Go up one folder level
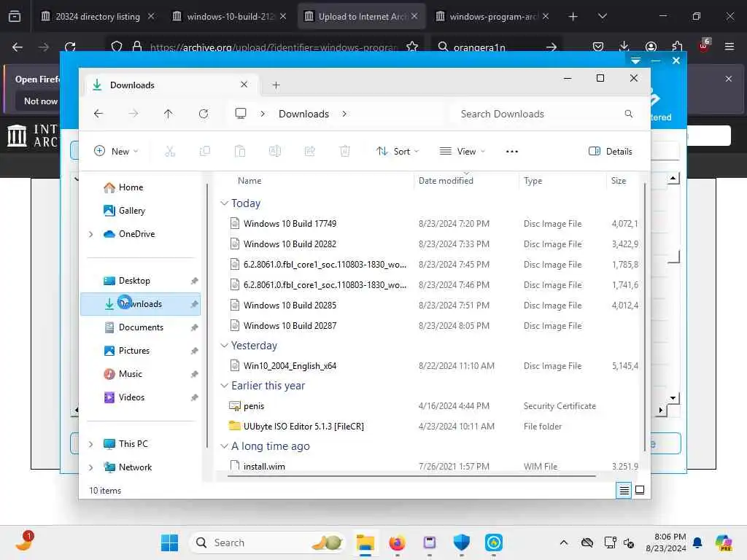This screenshot has height=560, width=747. (169, 114)
